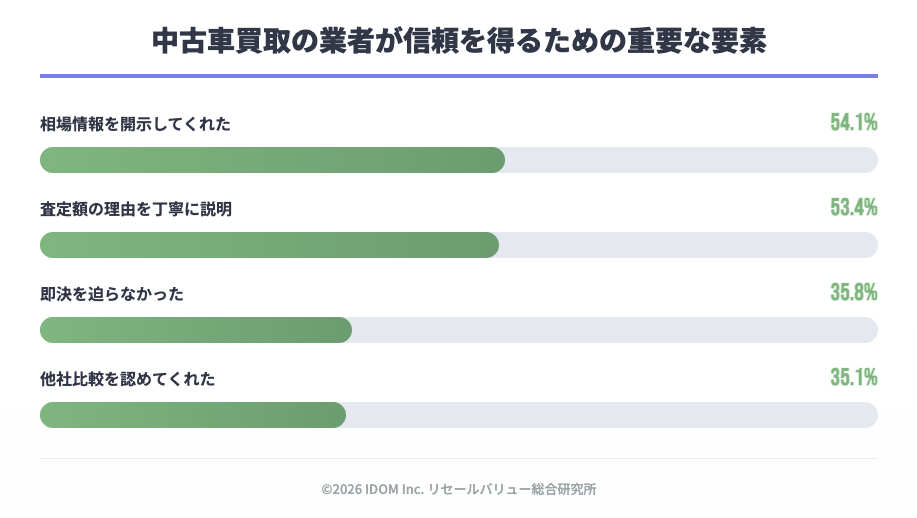Click the 53.4% percentage figure

click(853, 207)
